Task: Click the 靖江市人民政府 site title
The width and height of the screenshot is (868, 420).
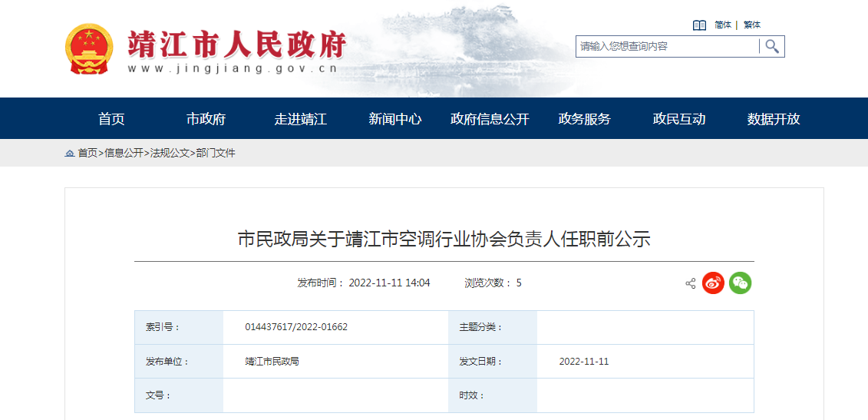Action: click(237, 44)
